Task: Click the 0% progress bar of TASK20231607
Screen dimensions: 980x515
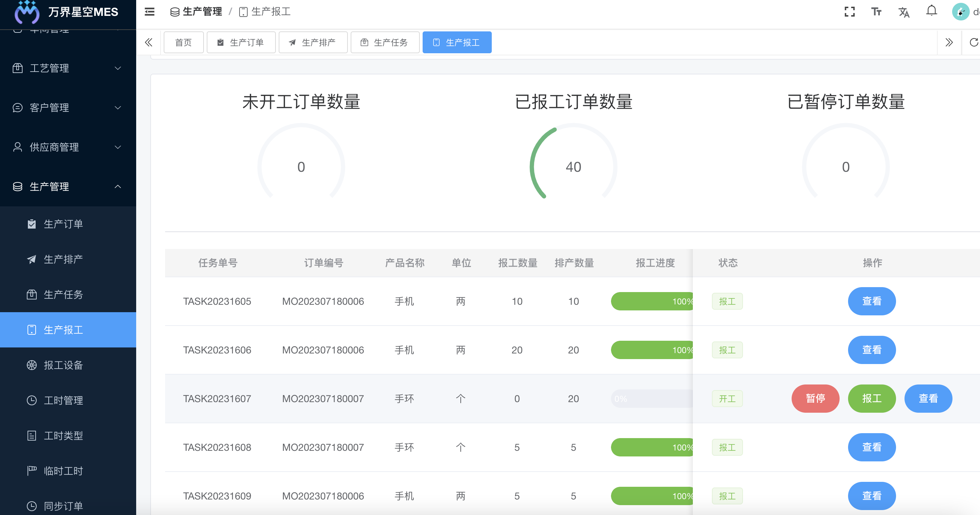Action: tap(651, 399)
